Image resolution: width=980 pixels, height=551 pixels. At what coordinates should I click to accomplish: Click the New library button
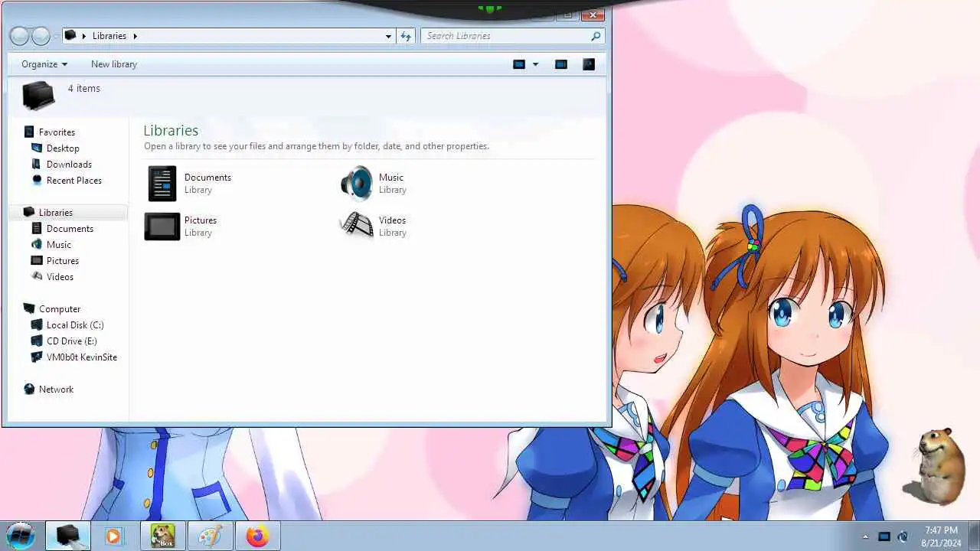tap(114, 64)
